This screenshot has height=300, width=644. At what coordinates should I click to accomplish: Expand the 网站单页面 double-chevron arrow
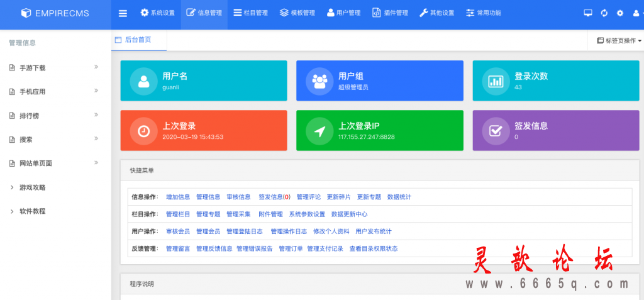(x=96, y=162)
